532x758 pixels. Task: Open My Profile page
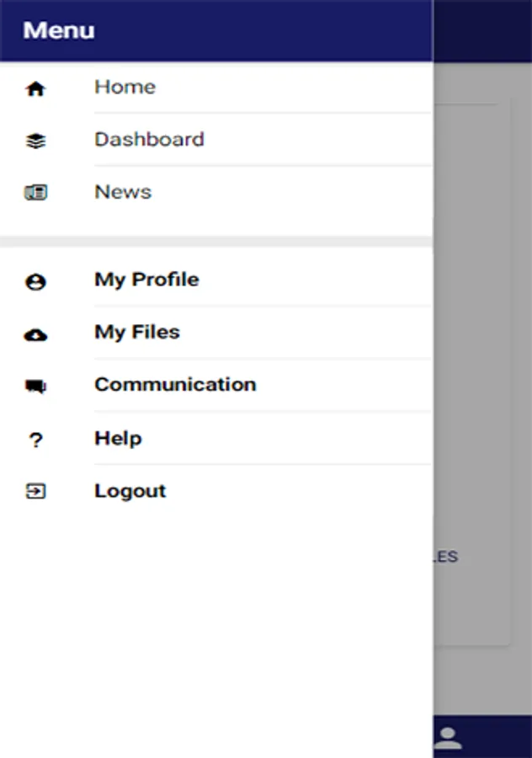[x=146, y=280]
